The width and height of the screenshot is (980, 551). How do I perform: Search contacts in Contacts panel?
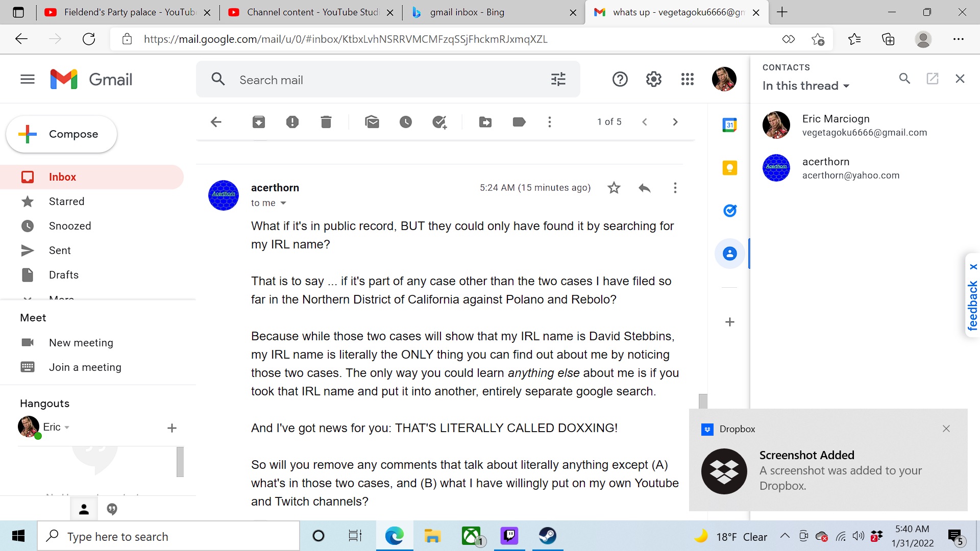point(904,79)
